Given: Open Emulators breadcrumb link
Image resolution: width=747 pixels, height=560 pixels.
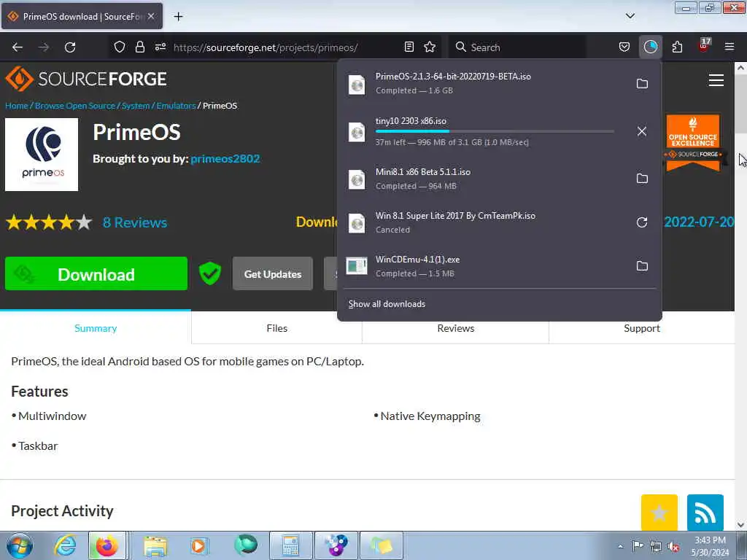Looking at the screenshot, I should [x=176, y=106].
